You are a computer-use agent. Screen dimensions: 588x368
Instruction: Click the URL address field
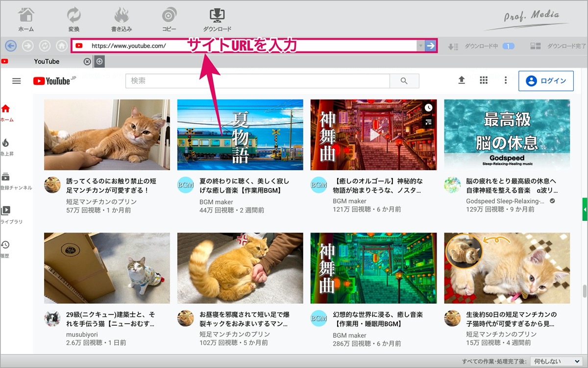tap(245, 46)
